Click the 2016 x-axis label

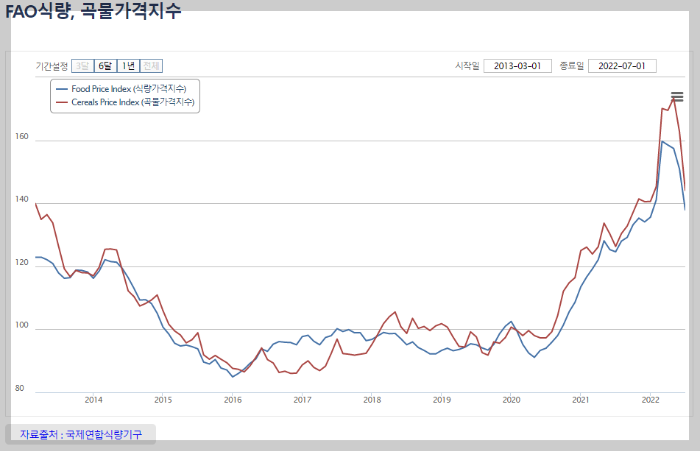tap(233, 400)
